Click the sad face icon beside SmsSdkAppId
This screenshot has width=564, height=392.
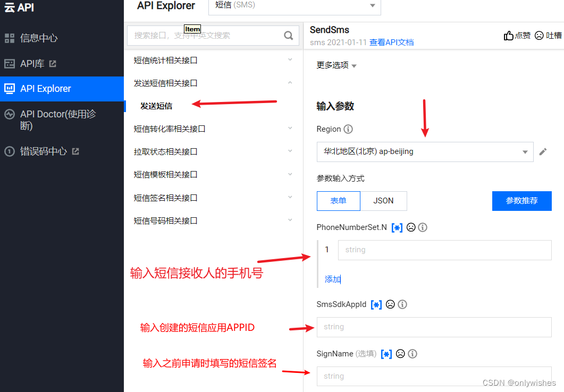point(390,304)
